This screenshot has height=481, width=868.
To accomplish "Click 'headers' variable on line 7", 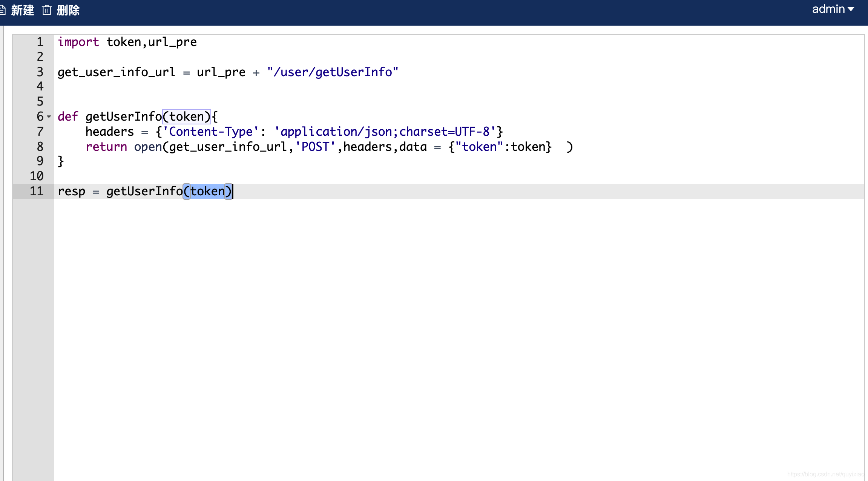I will [110, 132].
